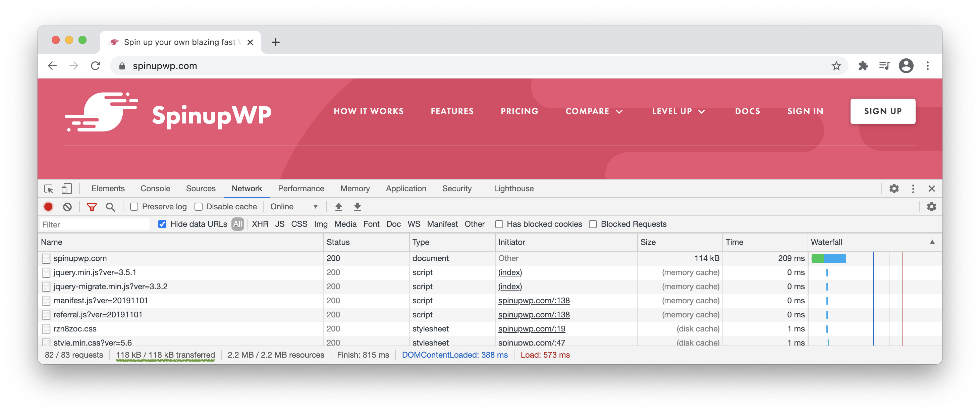Screen dimensions: 980x414
Task: Filter requests by Img
Action: click(x=321, y=224)
